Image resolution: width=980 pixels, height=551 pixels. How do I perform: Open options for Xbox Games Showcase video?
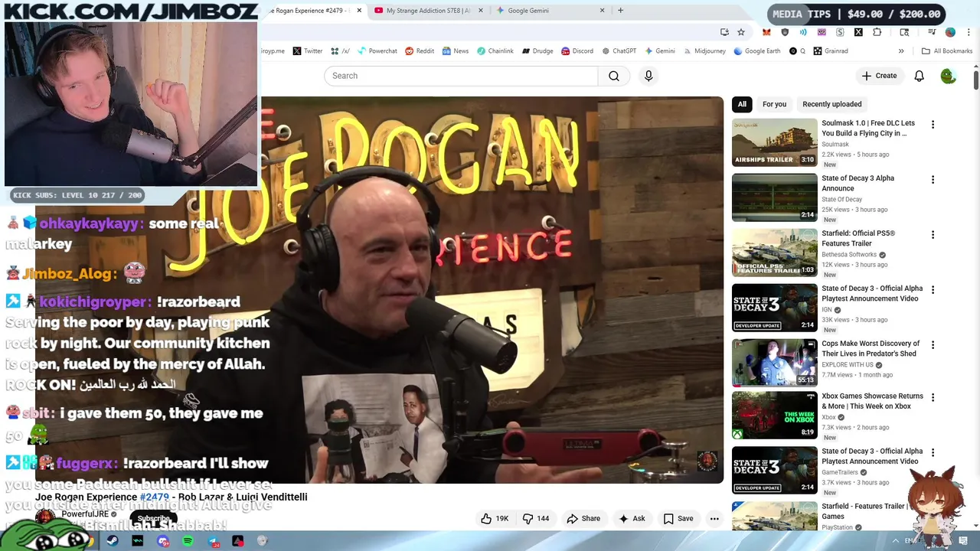tap(933, 397)
